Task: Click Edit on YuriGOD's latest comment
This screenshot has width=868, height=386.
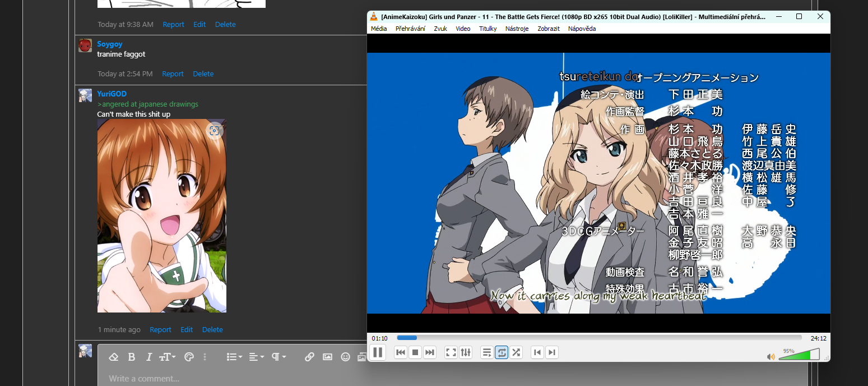Action: (187, 330)
